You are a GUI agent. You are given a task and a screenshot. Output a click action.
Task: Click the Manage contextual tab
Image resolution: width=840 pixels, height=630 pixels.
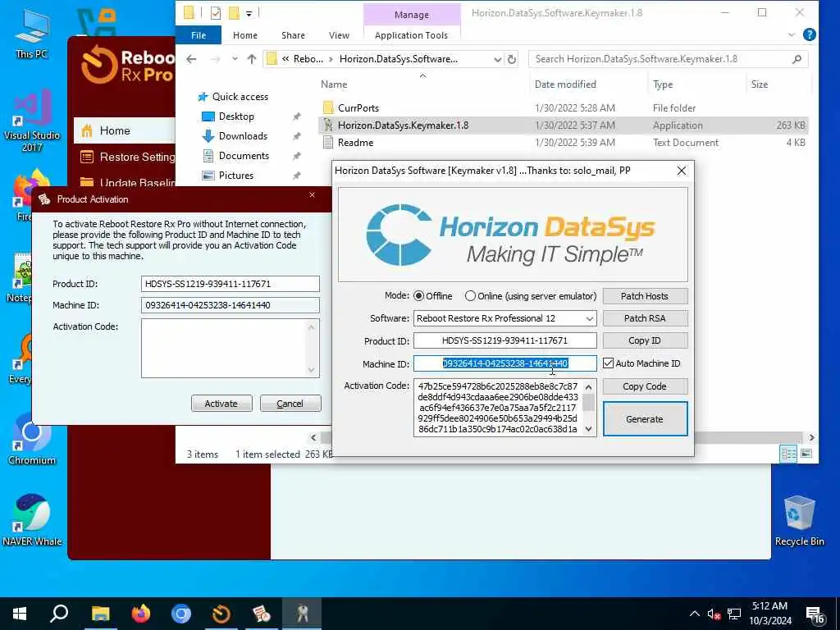(x=412, y=15)
